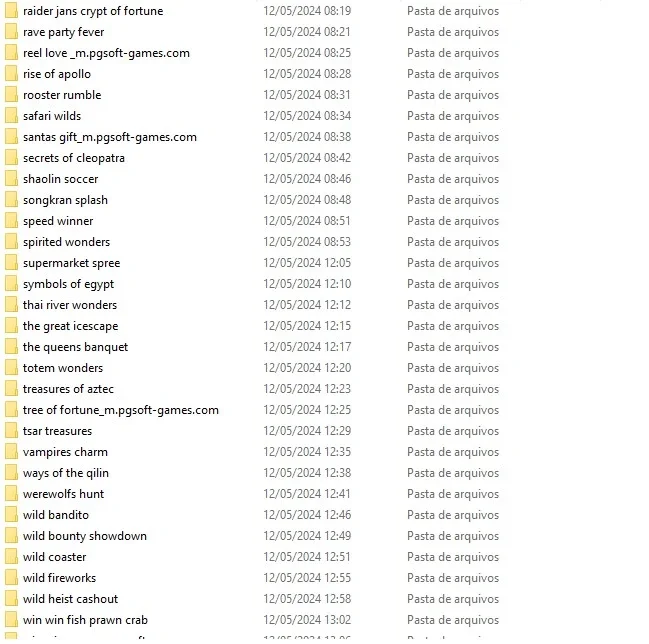Click the rave party fever folder name
649x644 pixels.
(x=63, y=32)
